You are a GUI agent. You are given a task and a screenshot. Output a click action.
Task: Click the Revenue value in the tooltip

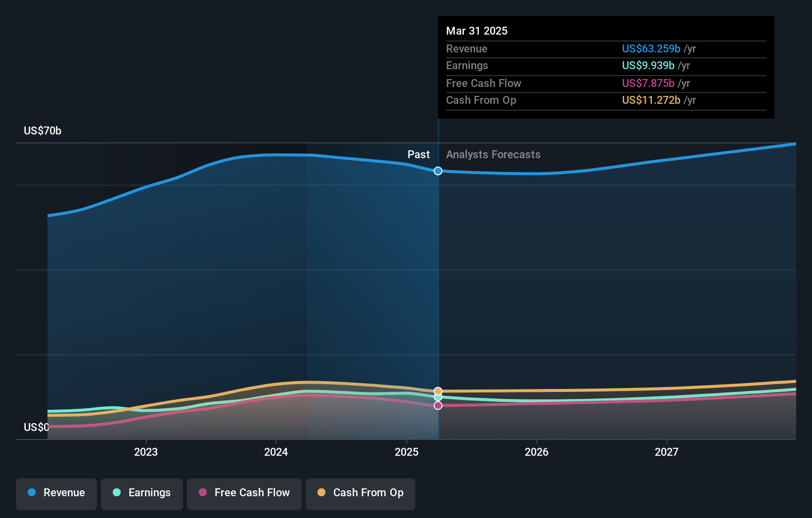click(652, 48)
